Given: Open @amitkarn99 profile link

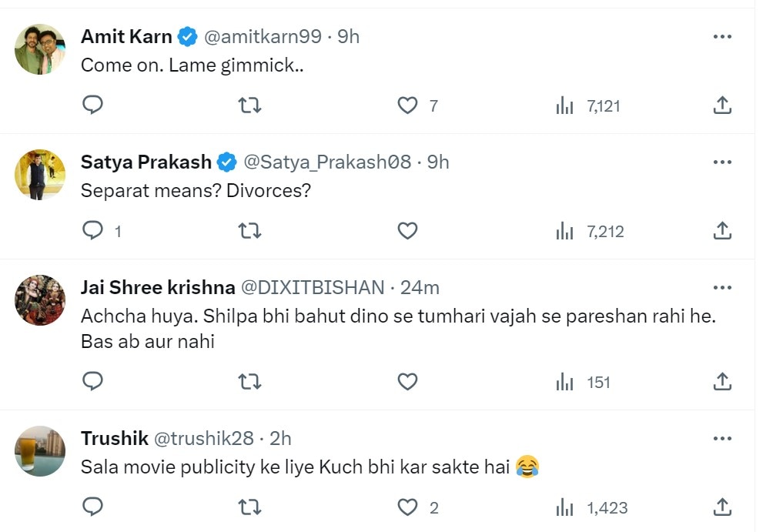Looking at the screenshot, I should [x=263, y=36].
